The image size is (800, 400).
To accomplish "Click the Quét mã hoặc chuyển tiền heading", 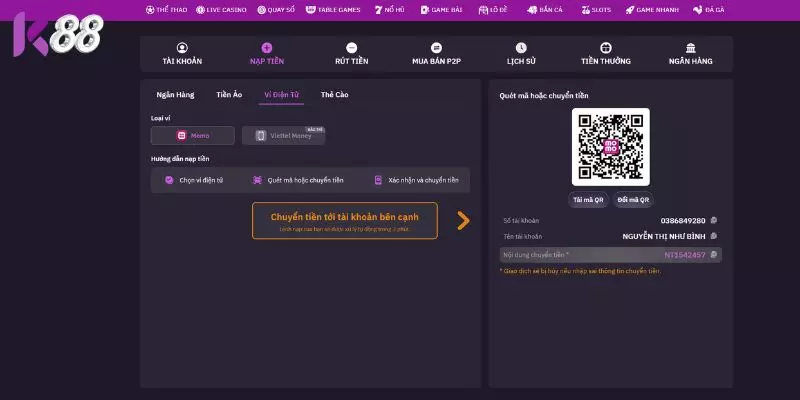I will tap(544, 95).
